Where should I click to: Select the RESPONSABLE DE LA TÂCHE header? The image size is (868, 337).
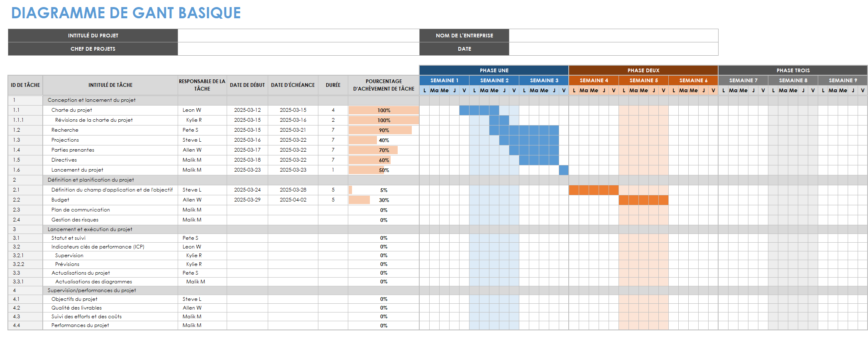click(x=202, y=85)
